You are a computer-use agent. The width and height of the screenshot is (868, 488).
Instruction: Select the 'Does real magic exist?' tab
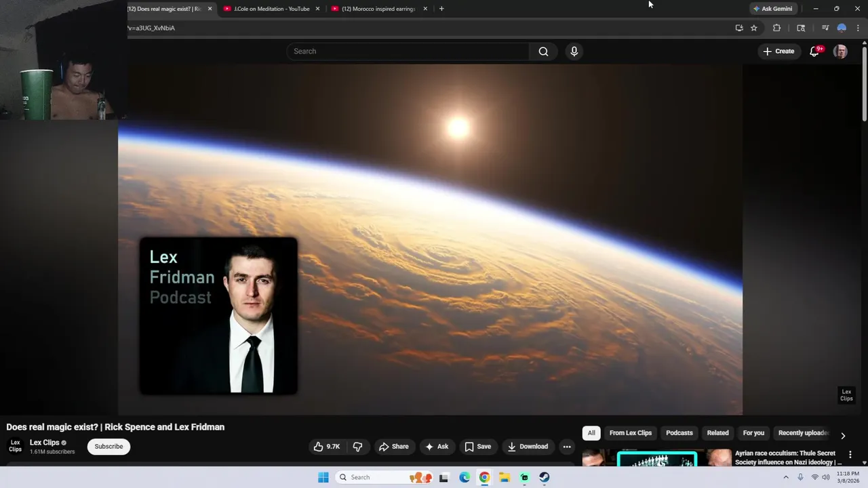165,9
